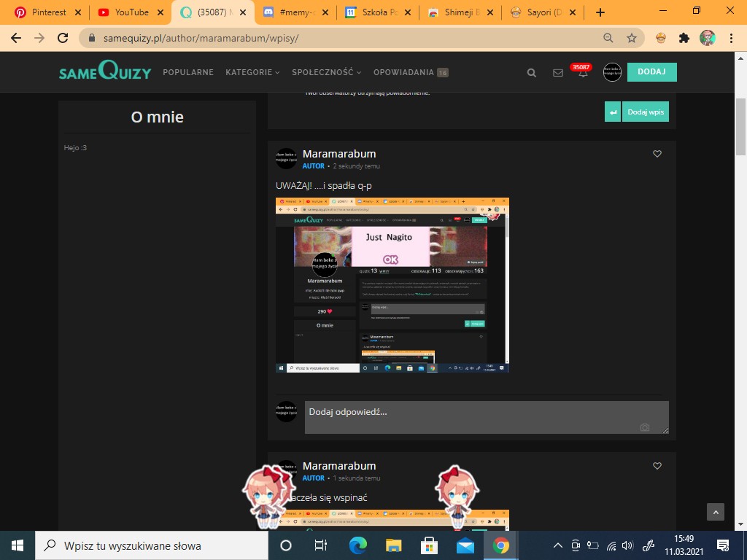Expand the KATEGORIE dropdown menu
The width and height of the screenshot is (747, 560).
(x=252, y=72)
